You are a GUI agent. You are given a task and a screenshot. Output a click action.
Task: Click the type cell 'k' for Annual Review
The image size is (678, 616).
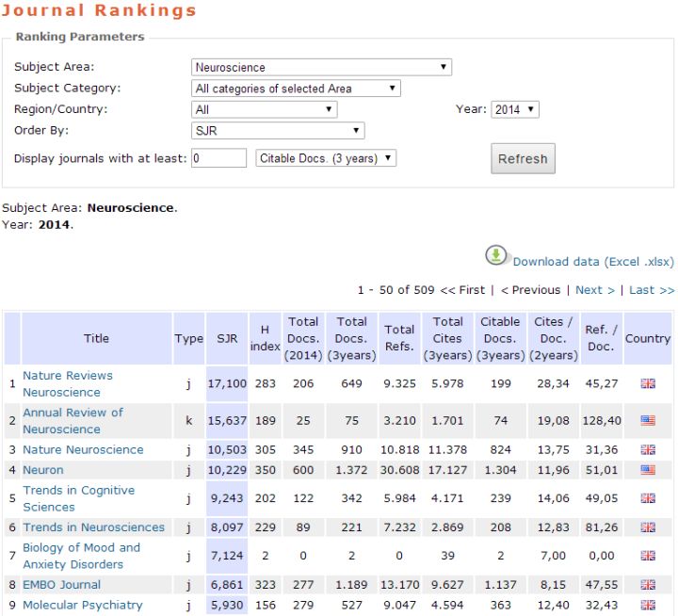click(x=189, y=420)
